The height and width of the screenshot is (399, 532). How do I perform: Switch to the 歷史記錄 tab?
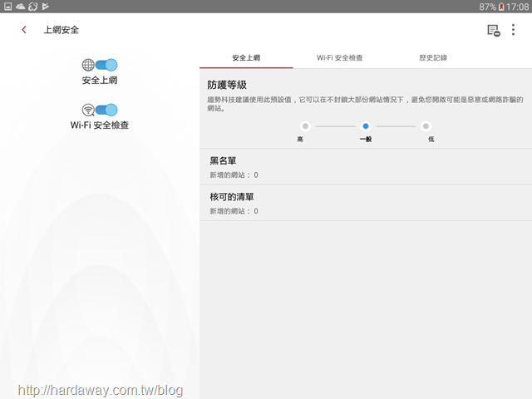pyautogui.click(x=433, y=58)
